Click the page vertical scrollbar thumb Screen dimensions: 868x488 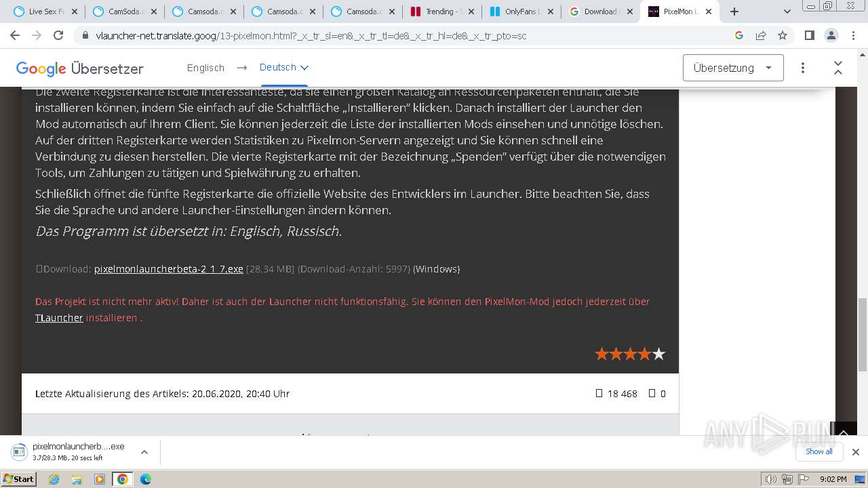click(863, 335)
